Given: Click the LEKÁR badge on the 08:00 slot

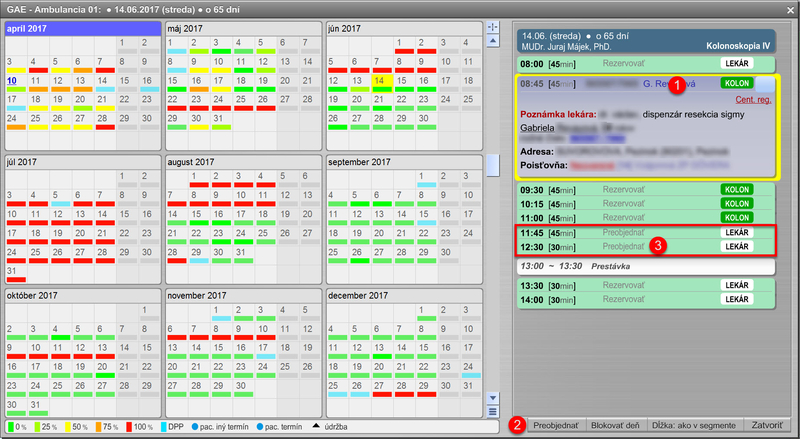Looking at the screenshot, I should [x=735, y=63].
